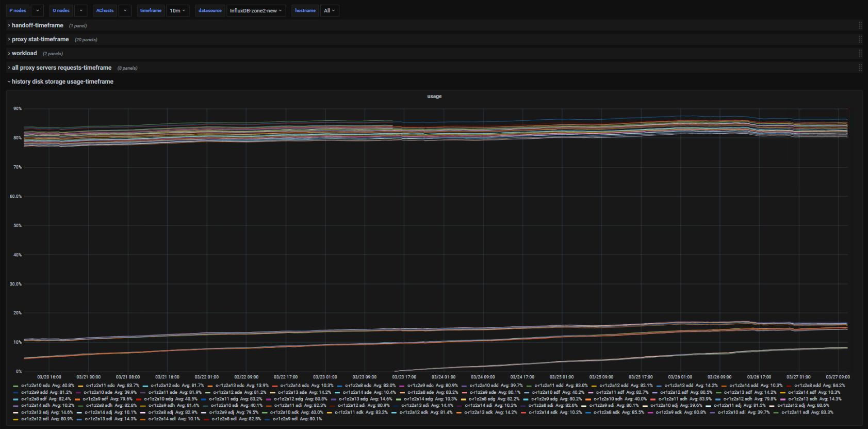The height and width of the screenshot is (429, 868).
Task: Click drag handle of proxy stat-timeframe row
Action: (860, 39)
